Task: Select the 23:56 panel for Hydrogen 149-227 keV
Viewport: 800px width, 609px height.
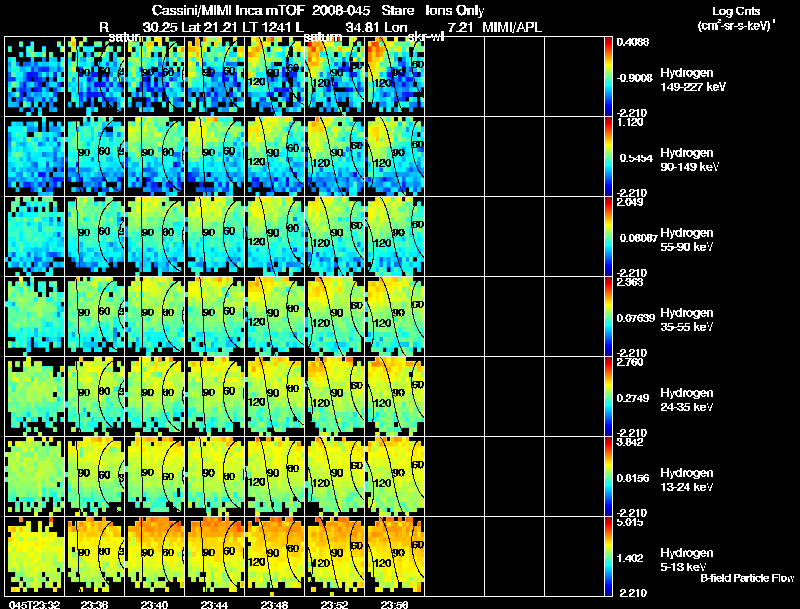Action: (395, 77)
